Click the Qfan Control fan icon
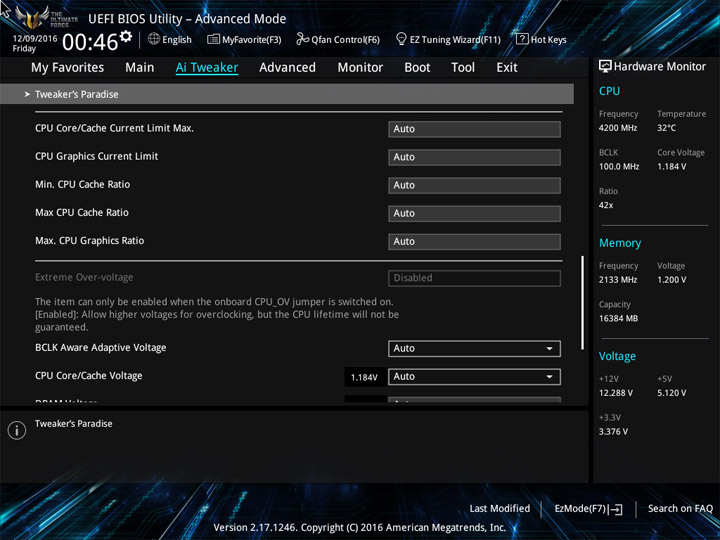The height and width of the screenshot is (540, 720). 302,39
